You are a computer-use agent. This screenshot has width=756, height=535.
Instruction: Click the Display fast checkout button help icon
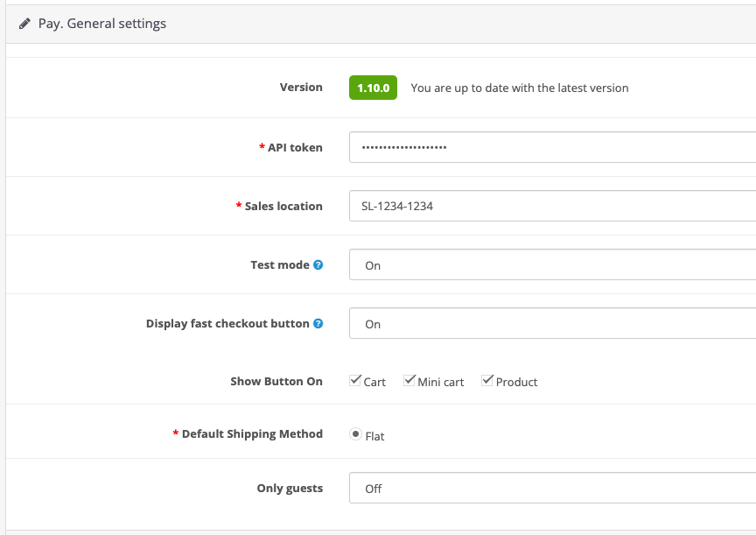(x=318, y=324)
